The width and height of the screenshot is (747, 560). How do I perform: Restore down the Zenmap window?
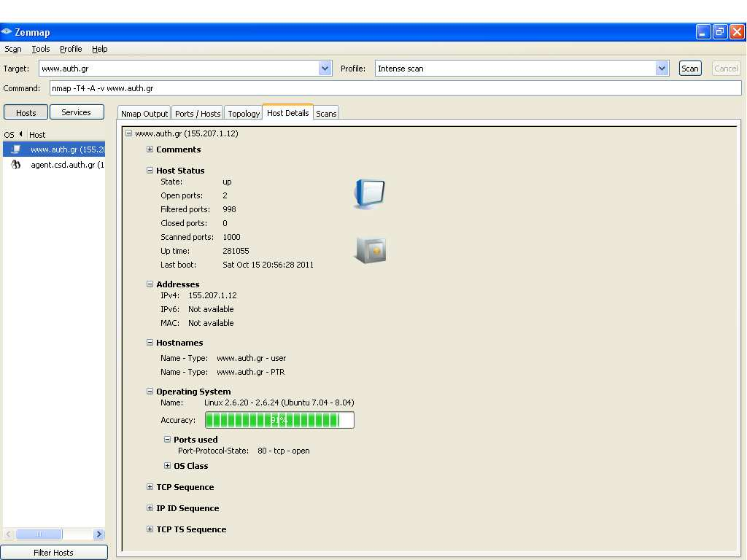[720, 32]
